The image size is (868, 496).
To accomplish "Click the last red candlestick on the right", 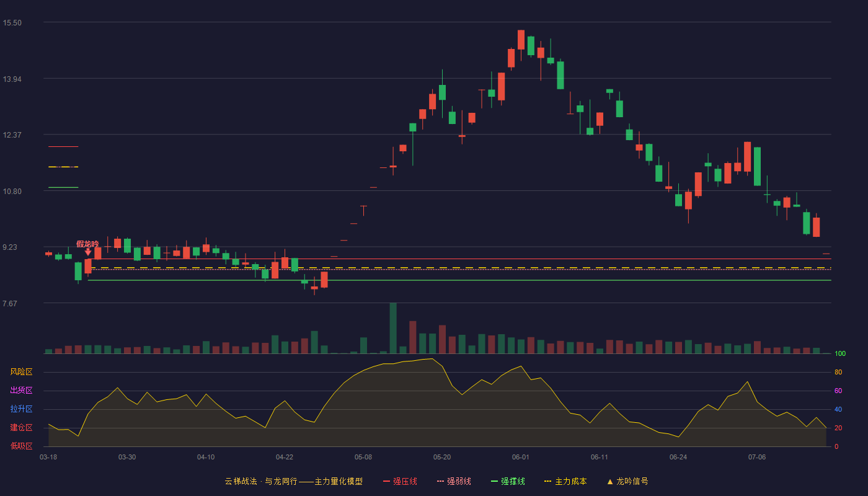I will (817, 227).
